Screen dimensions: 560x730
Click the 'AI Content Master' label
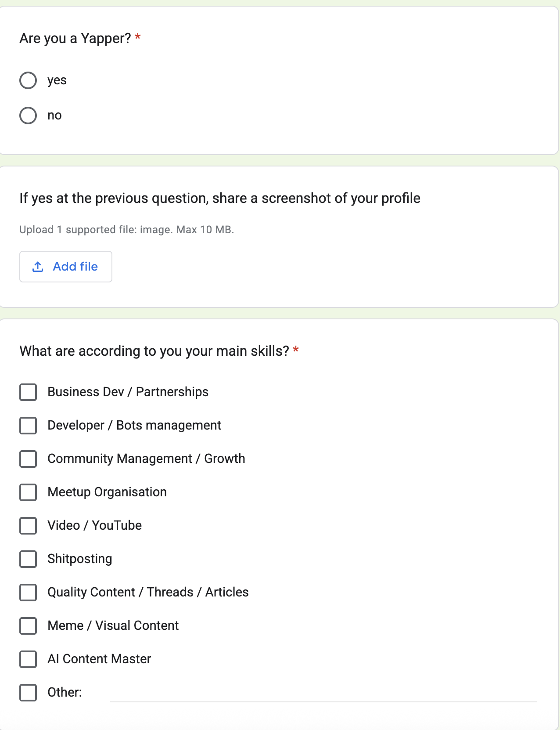[99, 659]
